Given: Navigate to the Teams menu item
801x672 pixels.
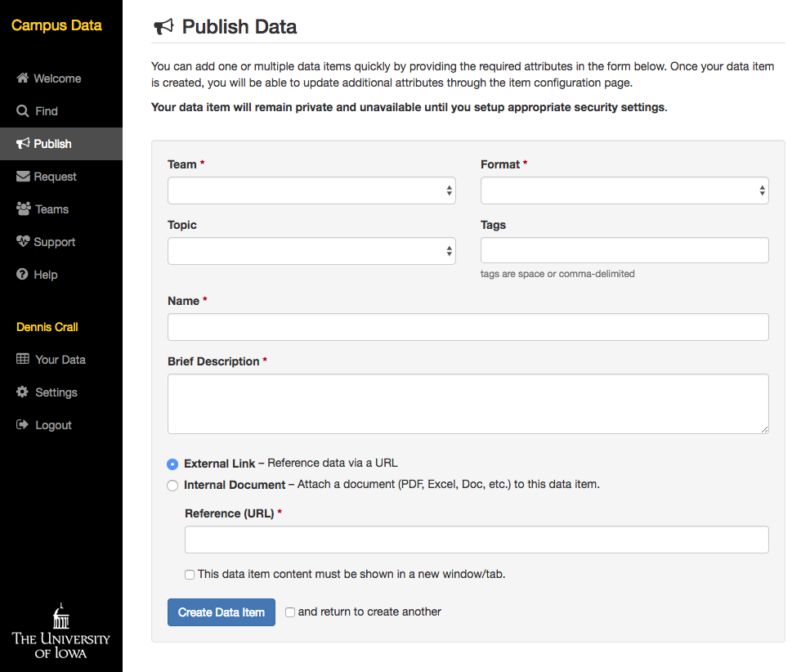Looking at the screenshot, I should [x=51, y=209].
